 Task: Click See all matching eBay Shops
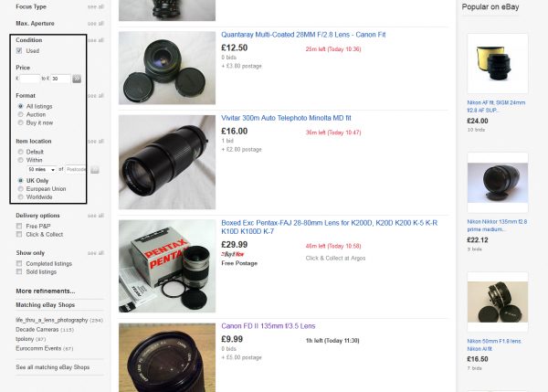(51, 366)
